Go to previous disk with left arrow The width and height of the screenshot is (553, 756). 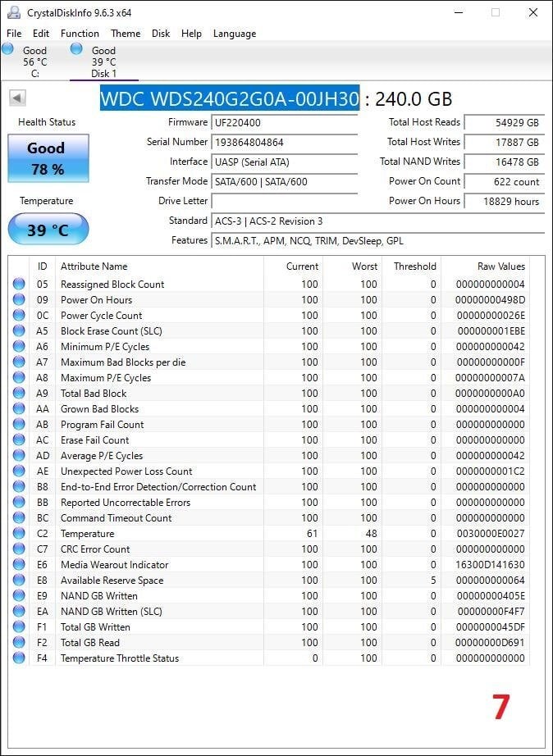(17, 98)
